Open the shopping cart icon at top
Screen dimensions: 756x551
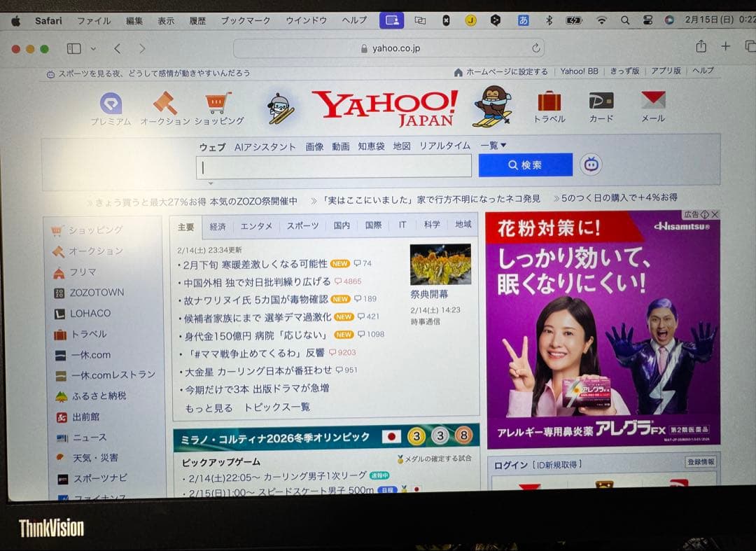[217, 102]
